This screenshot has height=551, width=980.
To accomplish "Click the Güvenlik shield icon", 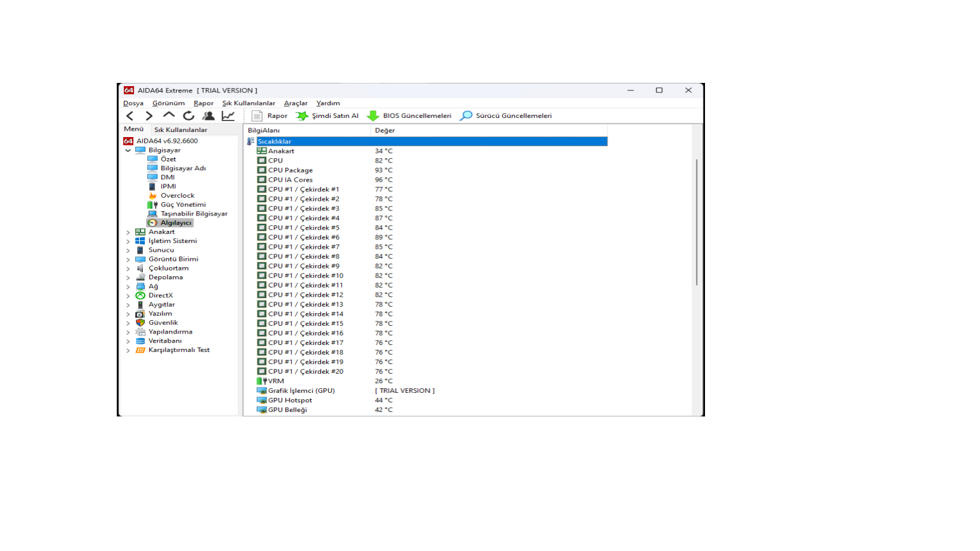I will tap(140, 323).
